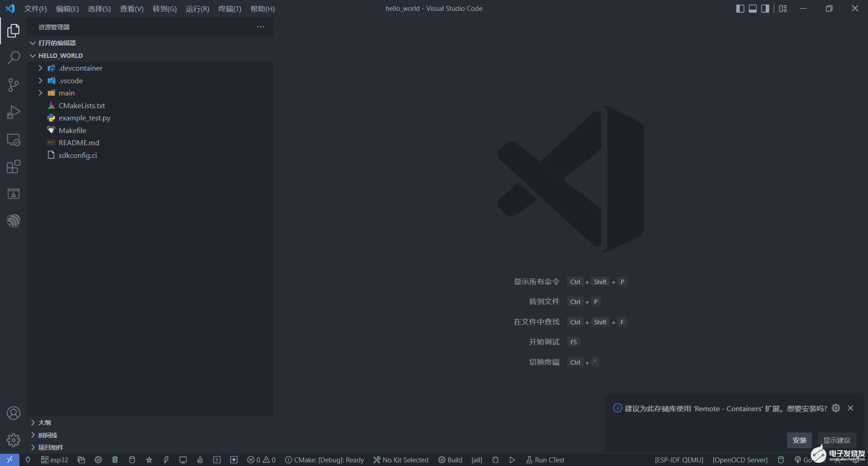Open explorer more actions ellipsis
Screen dimensions: 868x466
260,27
